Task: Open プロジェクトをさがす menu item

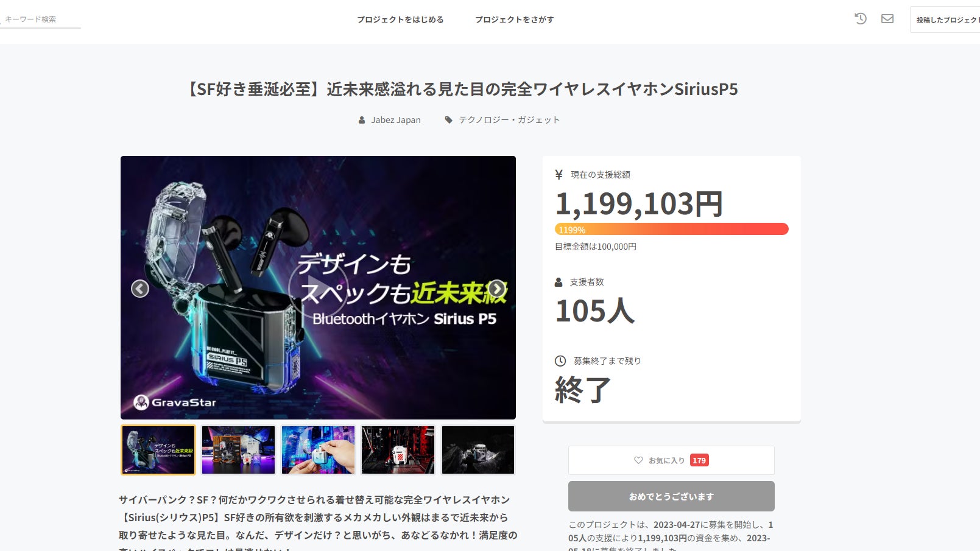Action: pos(515,19)
